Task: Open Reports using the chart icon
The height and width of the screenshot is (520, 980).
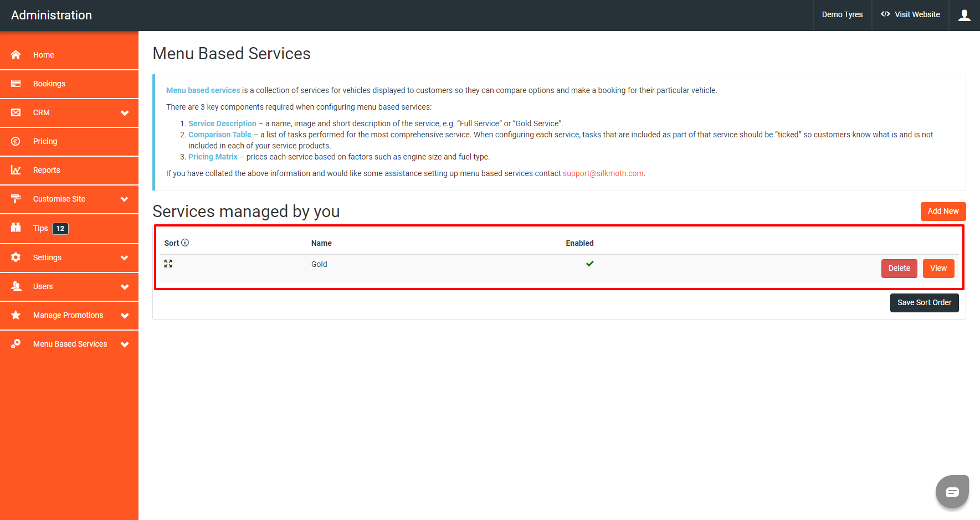Action: coord(16,170)
